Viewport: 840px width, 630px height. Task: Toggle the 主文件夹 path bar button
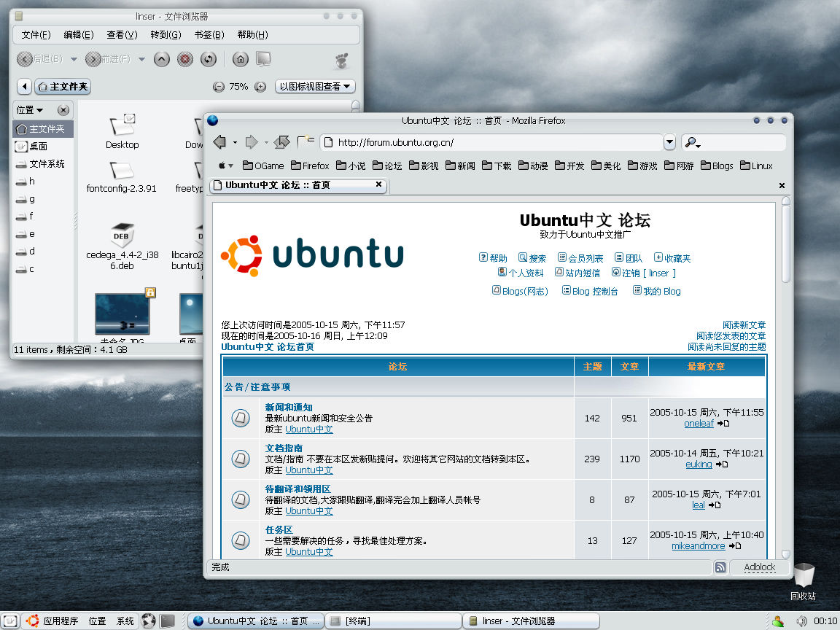coord(63,87)
